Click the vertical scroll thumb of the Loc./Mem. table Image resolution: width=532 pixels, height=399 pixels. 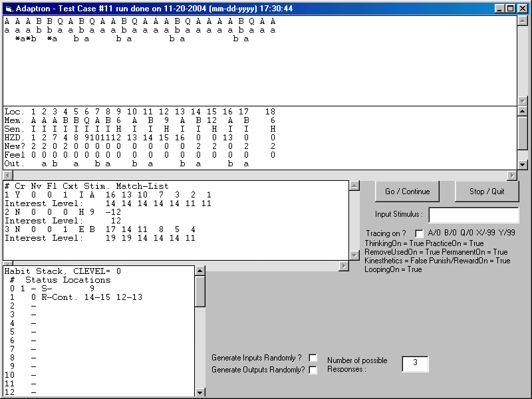click(522, 133)
